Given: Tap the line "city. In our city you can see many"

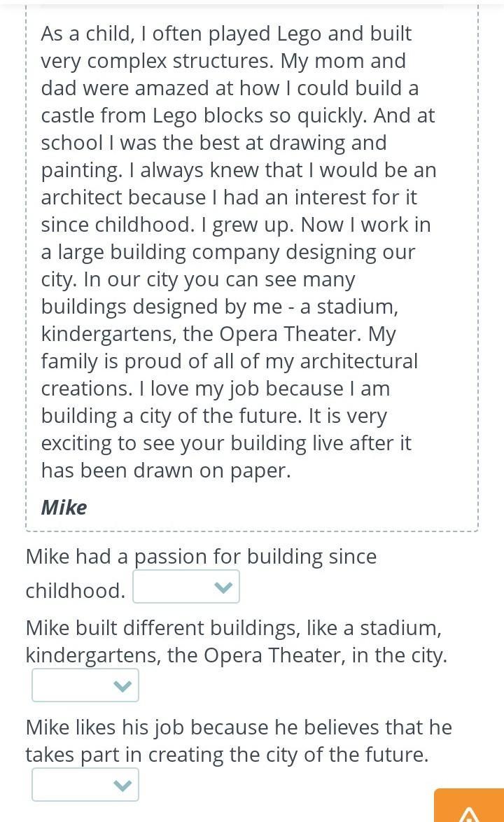Looking at the screenshot, I should pyautogui.click(x=198, y=279).
